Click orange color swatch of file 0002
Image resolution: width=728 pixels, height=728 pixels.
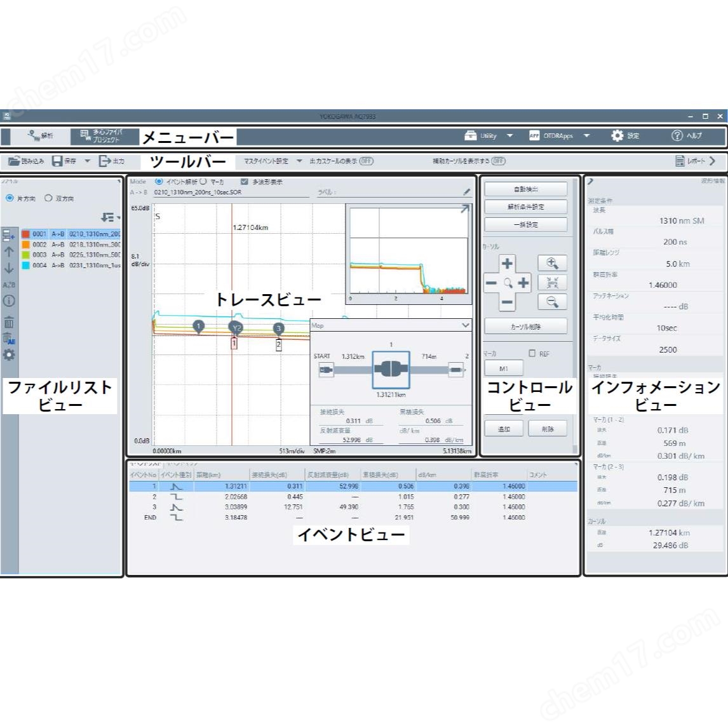25,245
